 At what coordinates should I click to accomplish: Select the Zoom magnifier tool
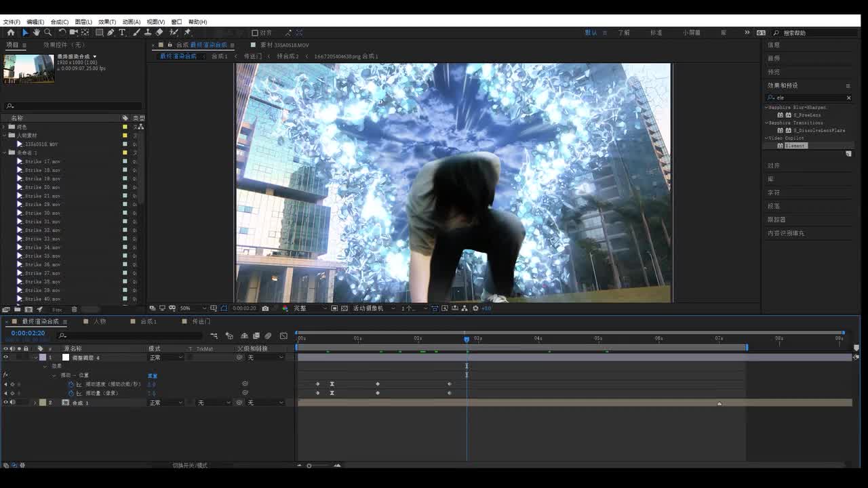48,33
